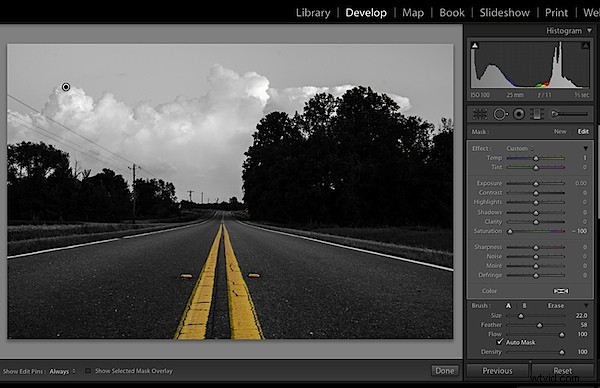
Task: Click the Defringe slider handle
Action: coord(536,276)
